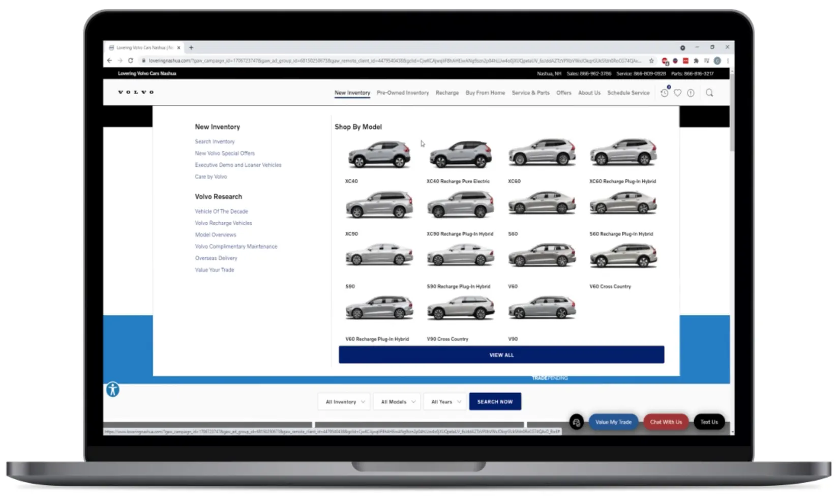The width and height of the screenshot is (838, 504).
Task: Click the SEARCH NOW button
Action: pyautogui.click(x=495, y=402)
